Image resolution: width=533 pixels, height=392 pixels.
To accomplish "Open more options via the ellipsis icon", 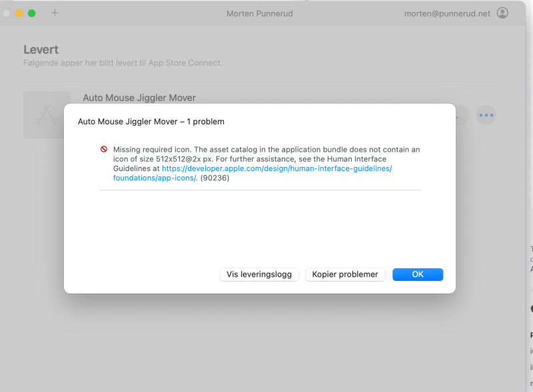I will tap(486, 114).
